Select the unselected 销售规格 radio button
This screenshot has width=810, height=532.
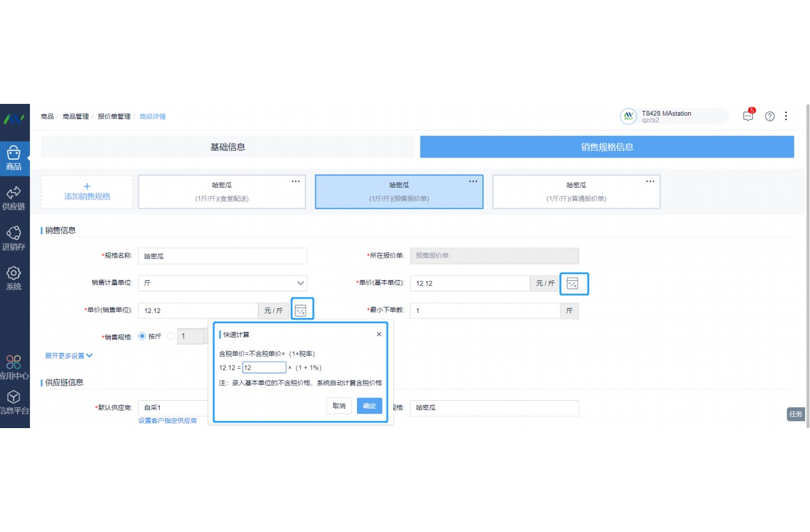click(171, 336)
